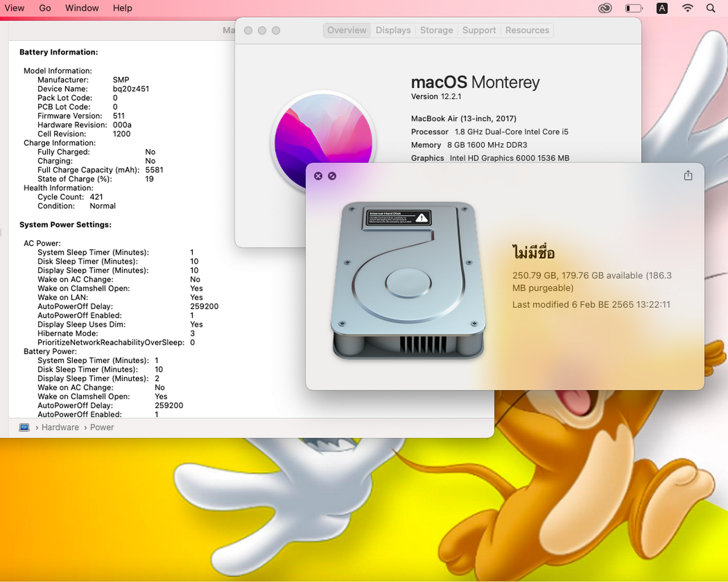The height and width of the screenshot is (582, 728).
Task: Open Spotlight search magnifier icon
Action: click(711, 8)
